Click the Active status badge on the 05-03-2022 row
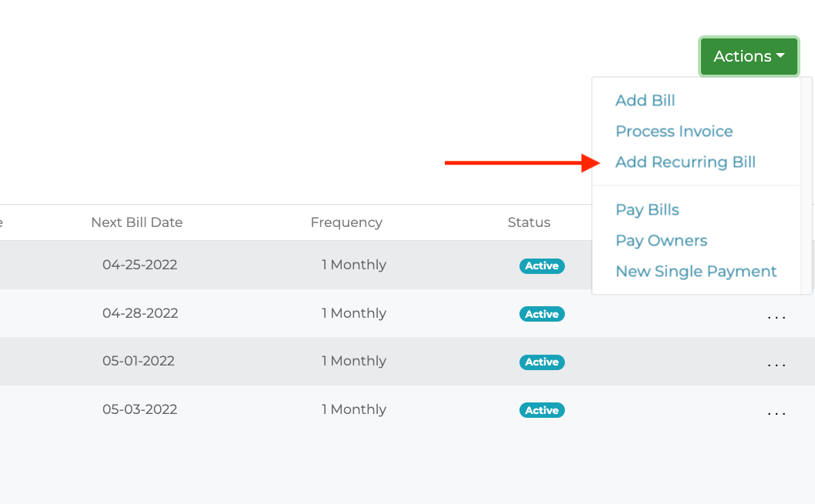This screenshot has height=504, width=815. click(542, 410)
